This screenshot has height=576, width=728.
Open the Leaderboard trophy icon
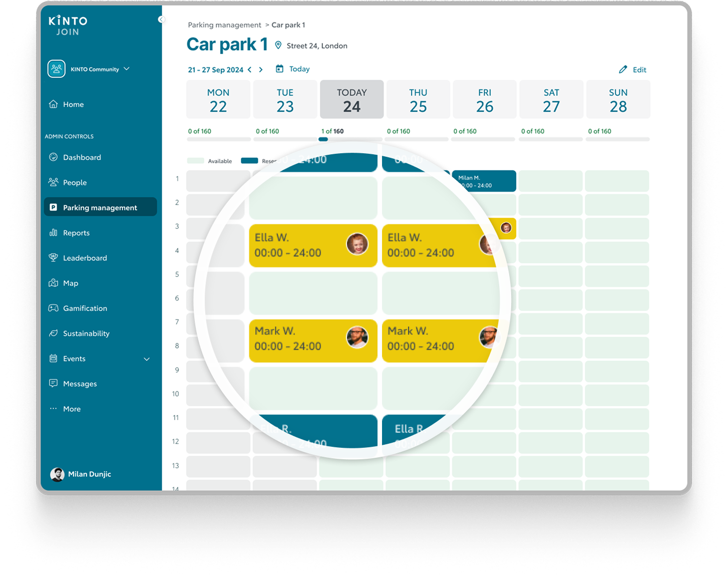coord(53,258)
